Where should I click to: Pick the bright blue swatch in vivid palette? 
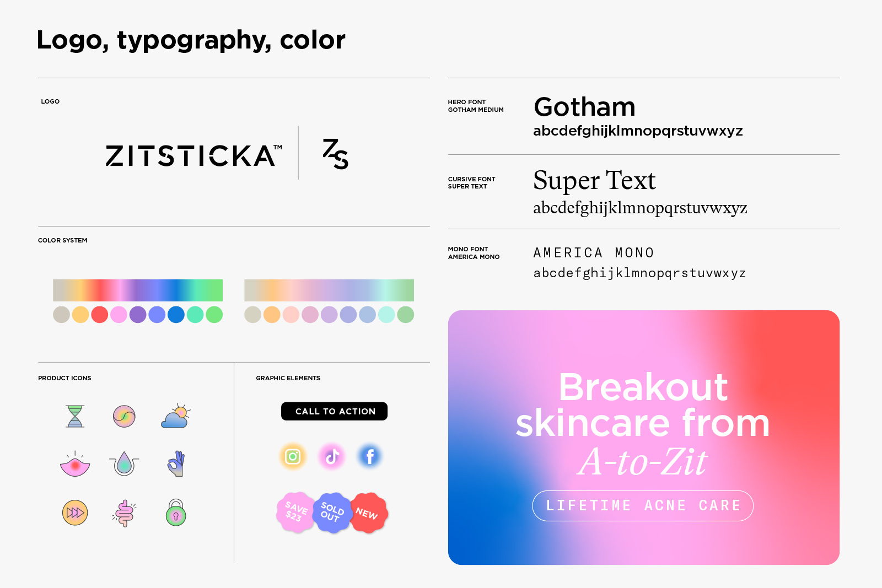(x=176, y=315)
